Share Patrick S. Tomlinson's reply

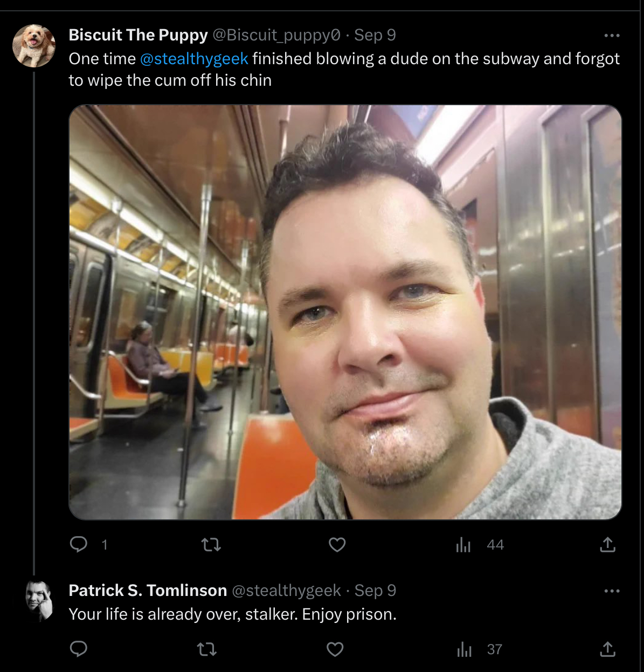point(607,649)
